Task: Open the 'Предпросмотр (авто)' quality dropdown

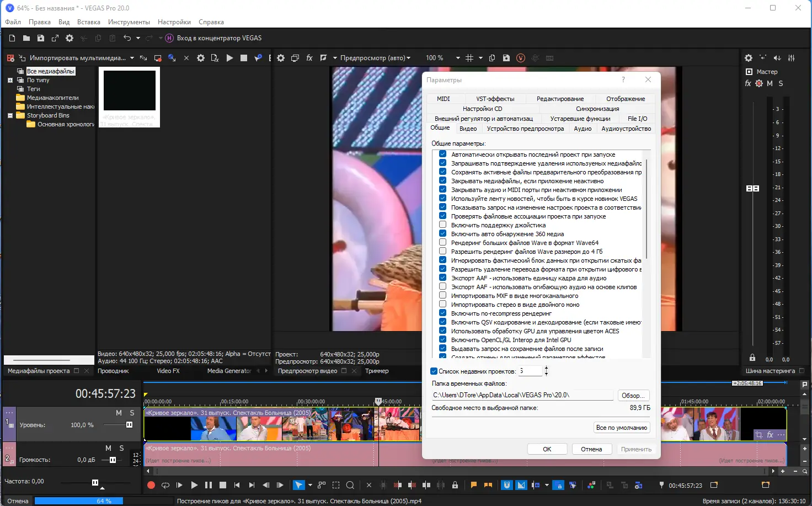Action: (375, 58)
